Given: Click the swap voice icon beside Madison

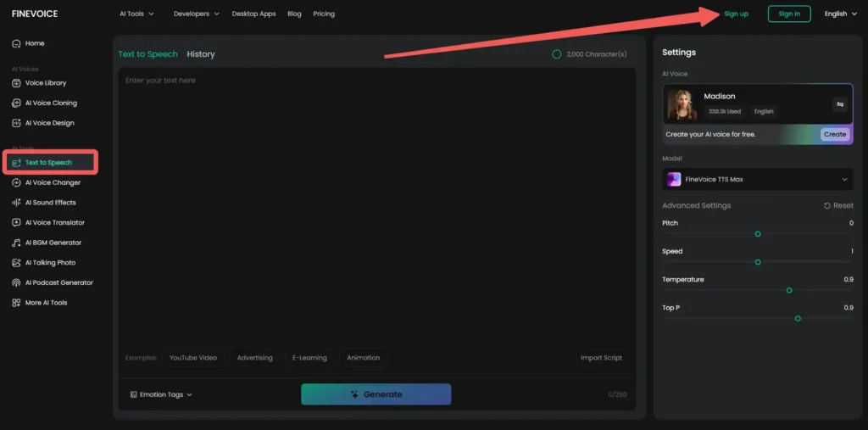Looking at the screenshot, I should tap(840, 104).
